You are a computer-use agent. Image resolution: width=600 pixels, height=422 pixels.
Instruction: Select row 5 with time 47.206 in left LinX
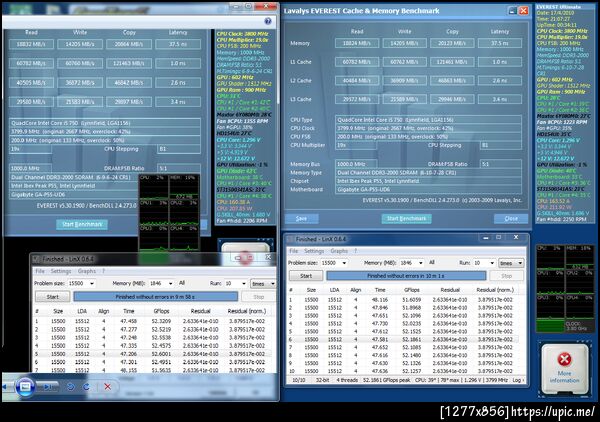coord(153,354)
